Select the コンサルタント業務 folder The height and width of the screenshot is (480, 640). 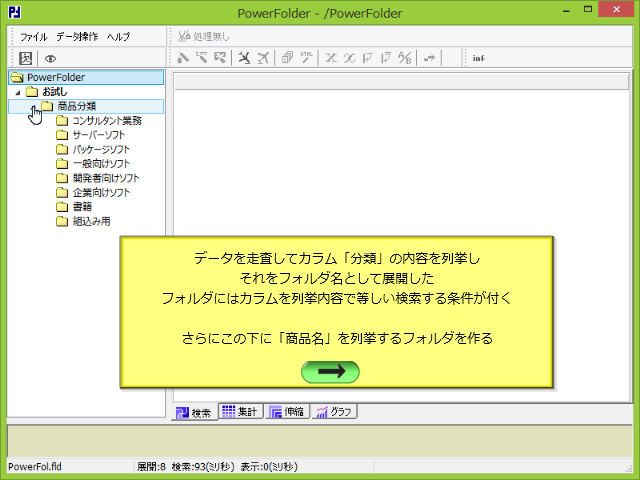click(107, 121)
